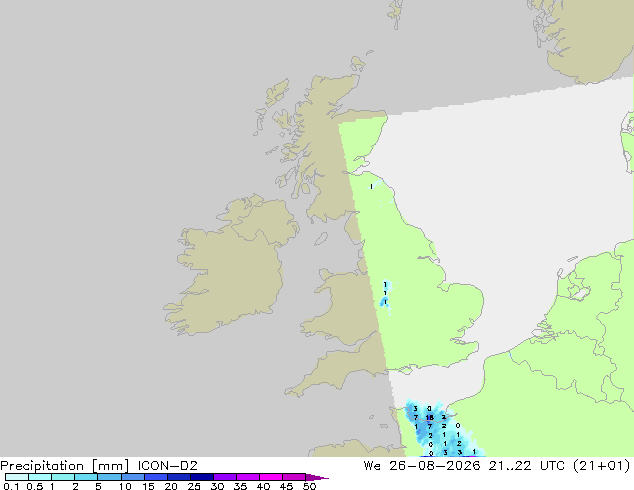Click the '50' legend scale label
This screenshot has width=634, height=490.
click(309, 486)
